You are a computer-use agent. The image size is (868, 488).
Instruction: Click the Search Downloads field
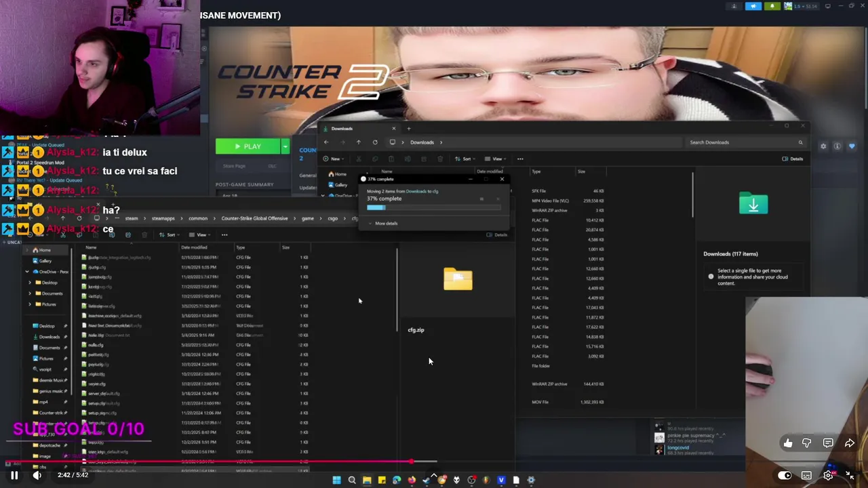[x=746, y=142]
